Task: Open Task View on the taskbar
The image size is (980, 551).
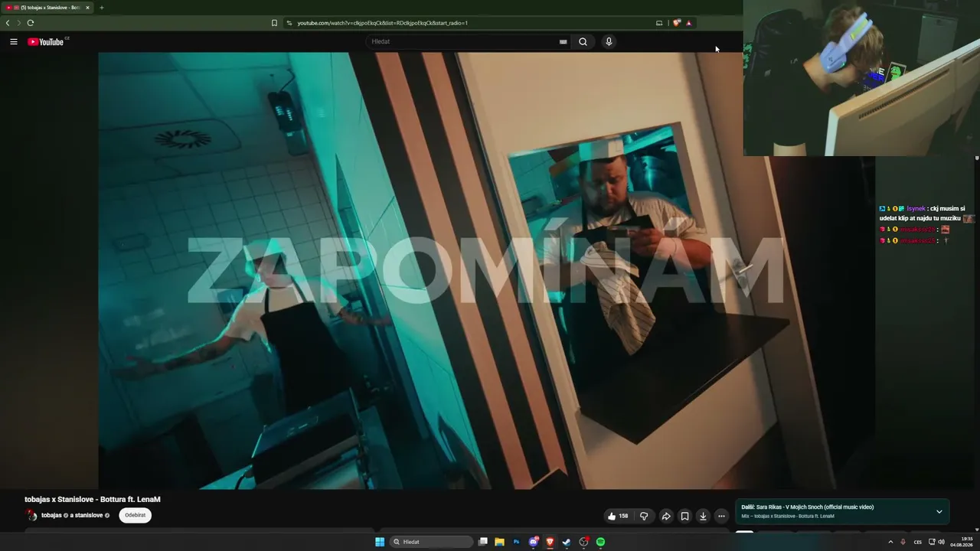Action: point(483,542)
